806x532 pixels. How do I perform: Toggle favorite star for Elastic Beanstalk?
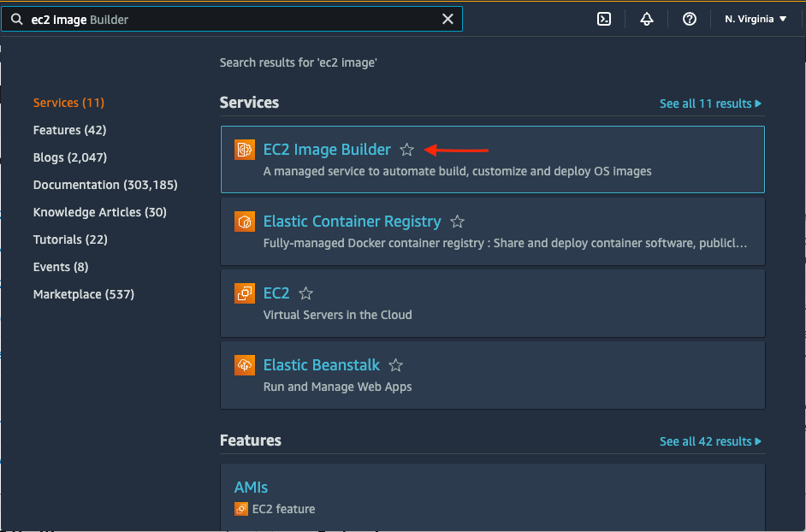coord(395,365)
